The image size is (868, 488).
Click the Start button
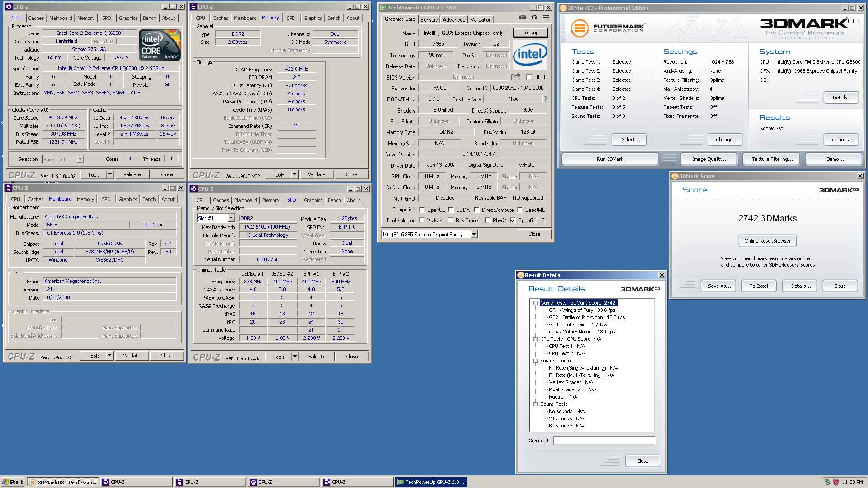[x=12, y=482]
